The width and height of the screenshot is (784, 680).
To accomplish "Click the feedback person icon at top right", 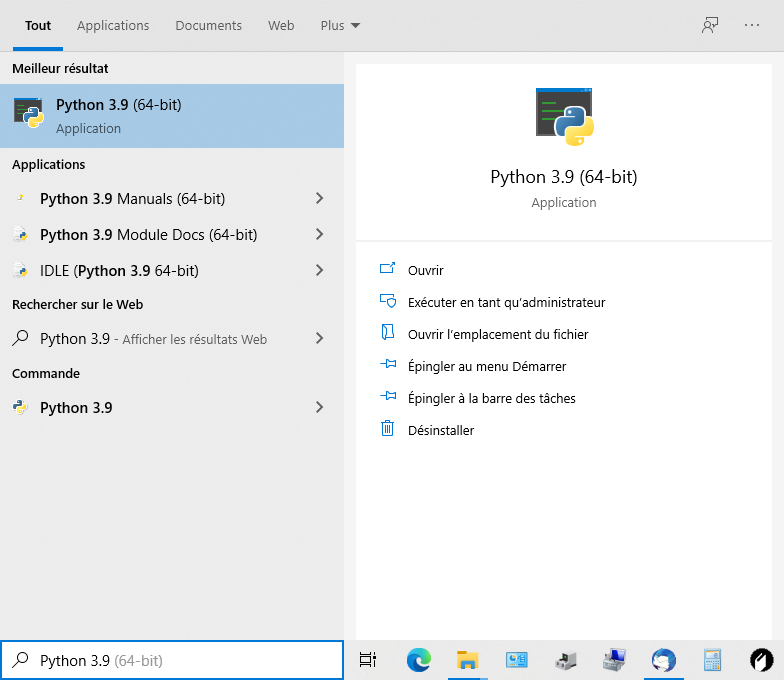I will tap(710, 25).
